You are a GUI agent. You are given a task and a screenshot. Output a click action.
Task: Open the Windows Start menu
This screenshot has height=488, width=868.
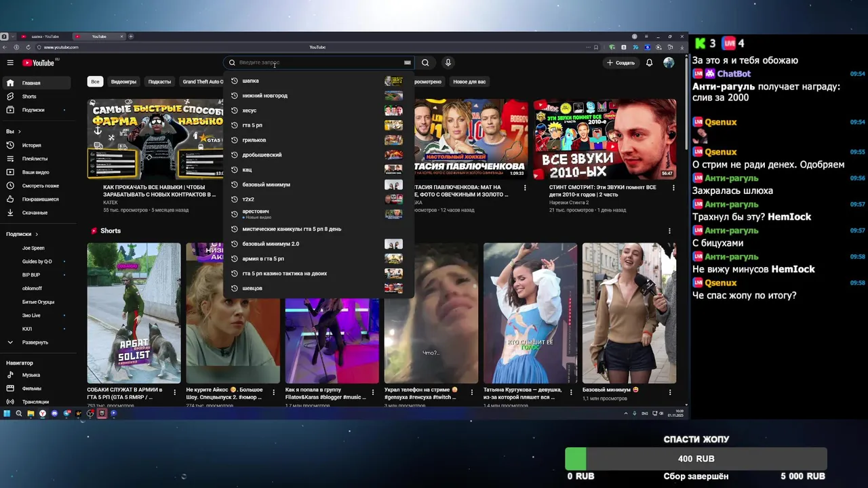tap(7, 413)
